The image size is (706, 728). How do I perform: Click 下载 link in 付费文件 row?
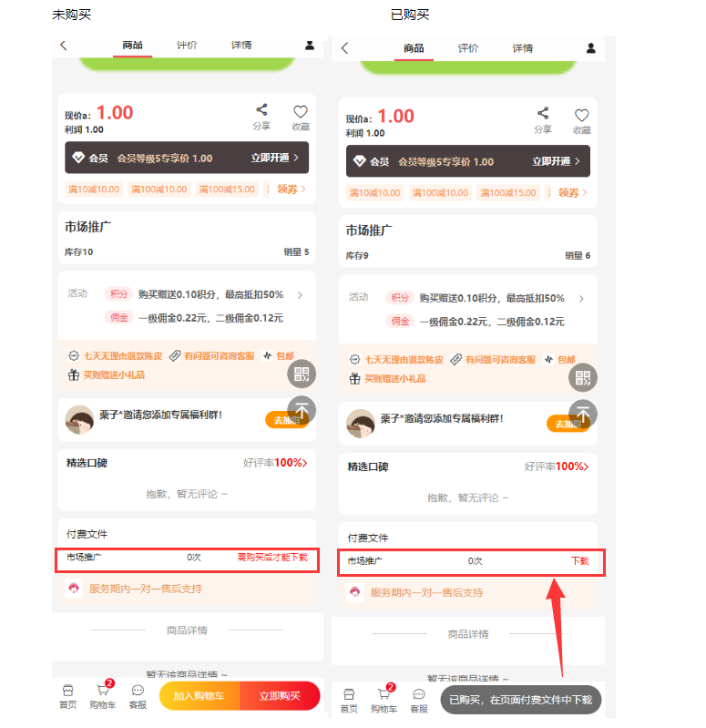(579, 561)
